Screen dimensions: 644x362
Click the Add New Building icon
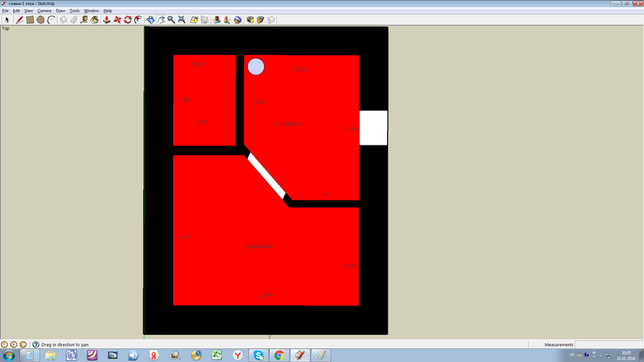pos(217,20)
